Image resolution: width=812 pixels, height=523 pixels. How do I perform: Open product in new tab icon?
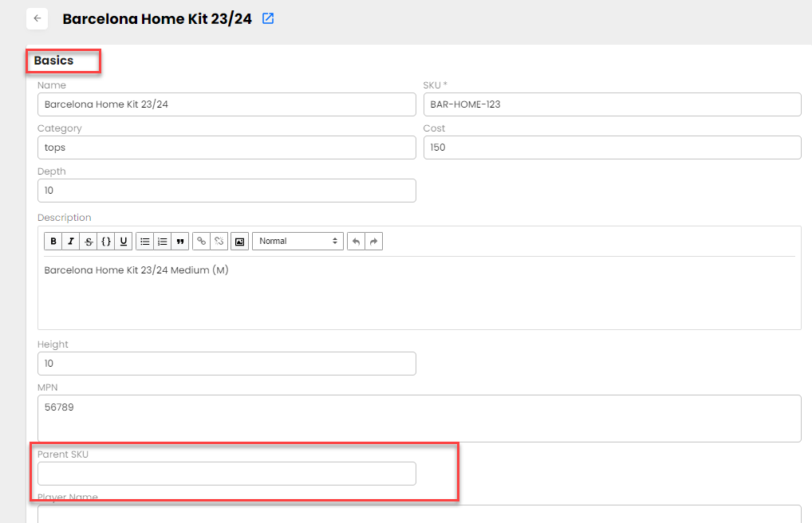tap(268, 18)
